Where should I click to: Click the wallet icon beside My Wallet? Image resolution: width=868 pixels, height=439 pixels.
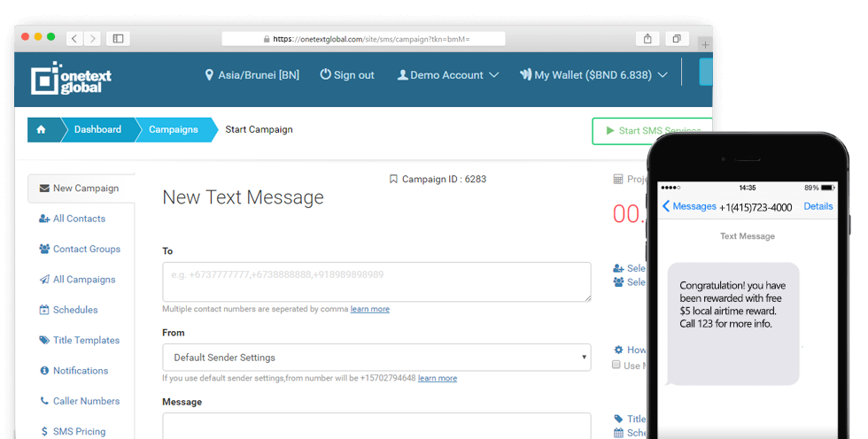point(525,74)
